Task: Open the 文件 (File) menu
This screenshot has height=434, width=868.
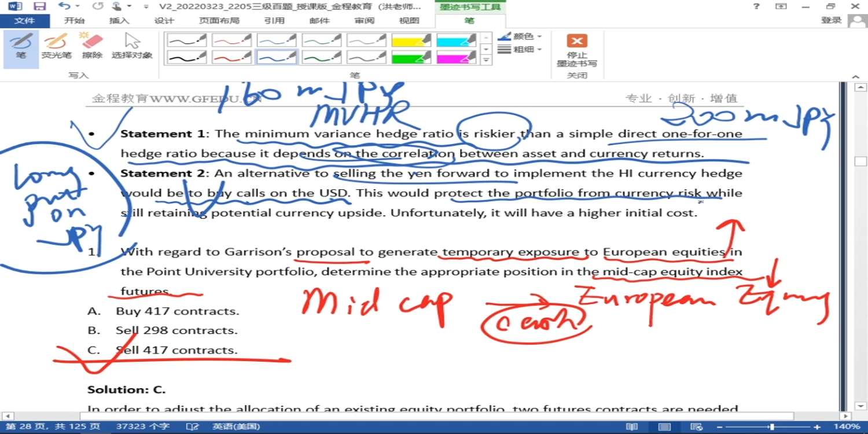Action: tap(24, 21)
